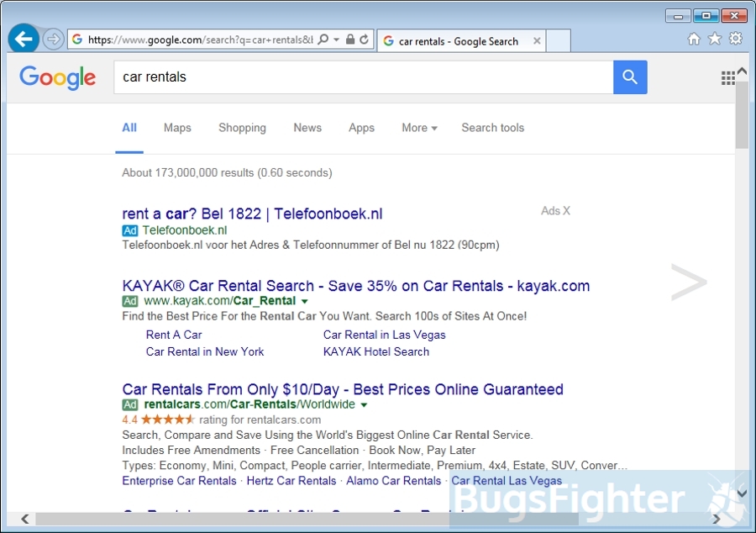Click the browser Back arrow button
The width and height of the screenshot is (756, 533).
pyautogui.click(x=24, y=39)
